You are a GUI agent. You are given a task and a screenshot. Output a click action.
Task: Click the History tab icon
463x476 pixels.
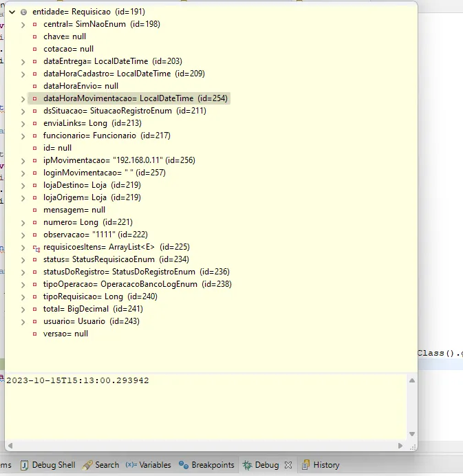click(305, 465)
